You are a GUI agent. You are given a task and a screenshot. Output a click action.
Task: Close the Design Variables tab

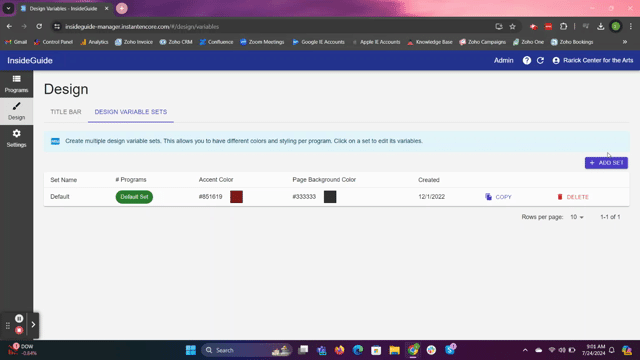coord(107,8)
